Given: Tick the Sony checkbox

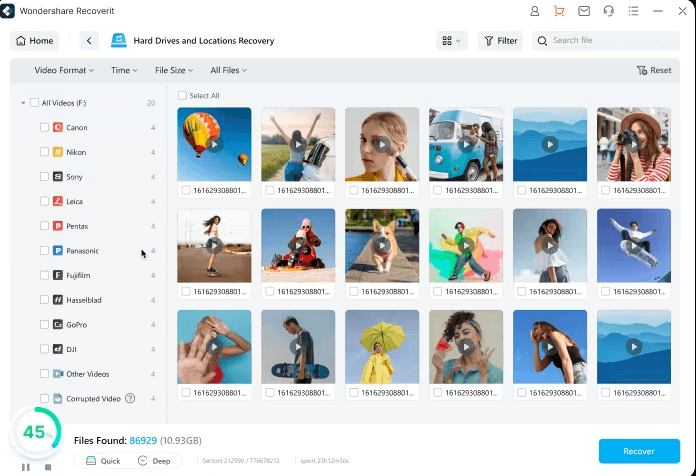Looking at the screenshot, I should (x=44, y=177).
